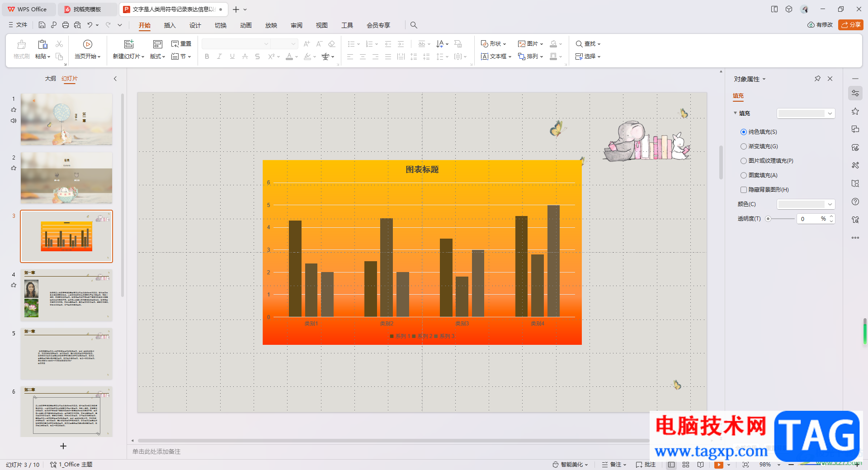Select slide 4 thumbnail
Viewport: 868px width, 470px height.
(x=66, y=295)
